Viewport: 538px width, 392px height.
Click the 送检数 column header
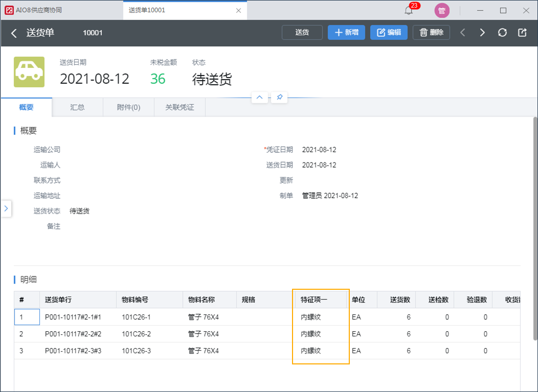pos(435,299)
